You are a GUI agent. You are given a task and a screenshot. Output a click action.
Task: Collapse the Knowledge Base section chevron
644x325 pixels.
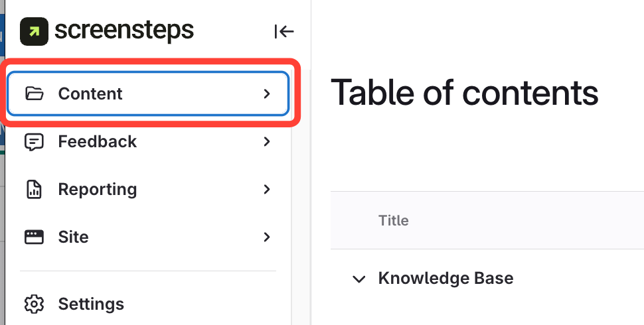coord(359,279)
